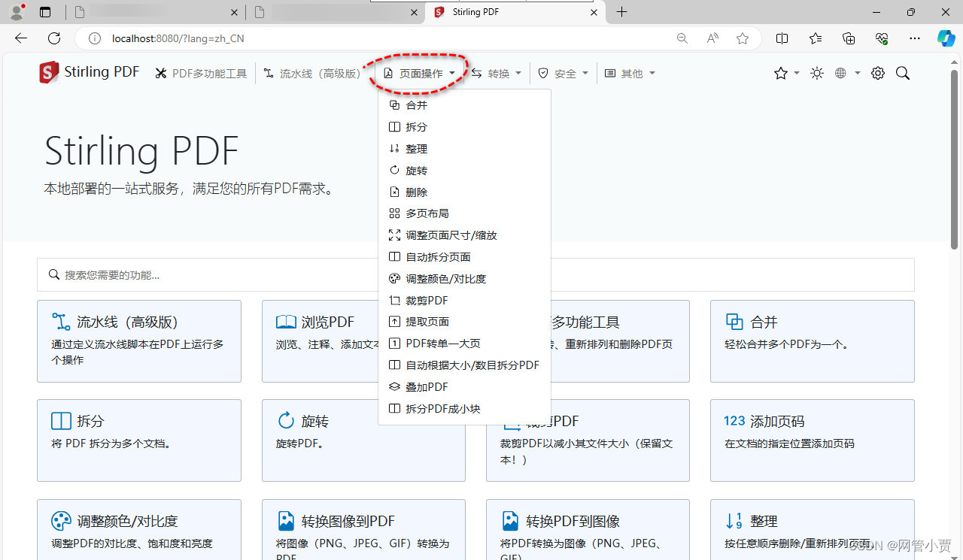Select 拆分 from the dropdown menu
This screenshot has height=560, width=963.
pyautogui.click(x=464, y=127)
